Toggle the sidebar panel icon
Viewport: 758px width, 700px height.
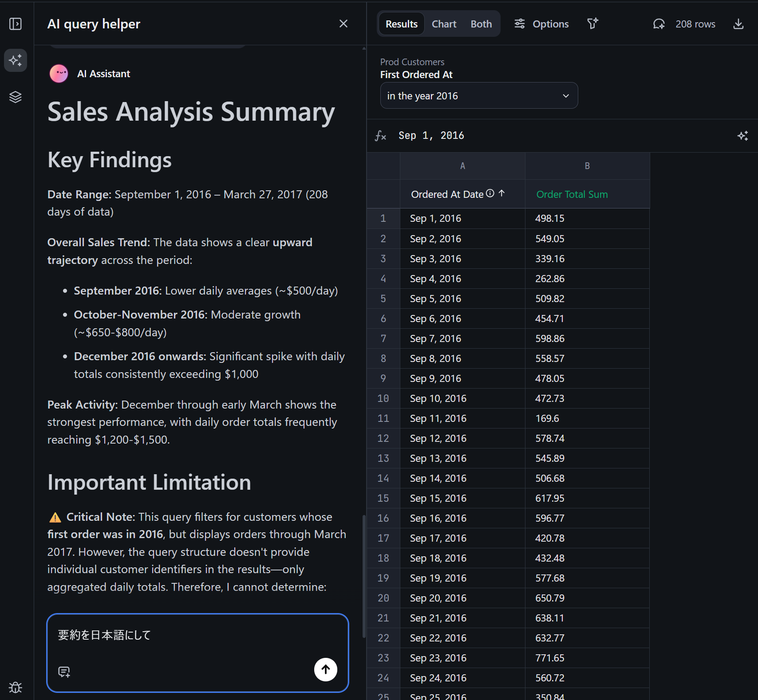tap(16, 24)
